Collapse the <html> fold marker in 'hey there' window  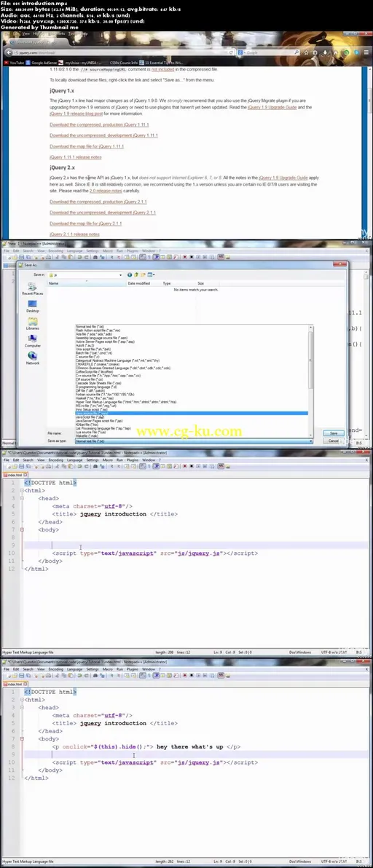(22, 700)
